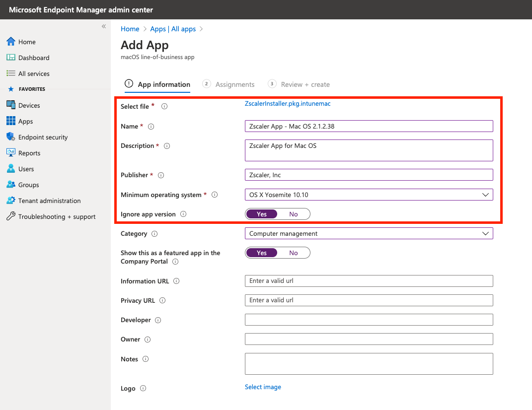Switch to the Assignments tab
Image resolution: width=532 pixels, height=410 pixels.
234,84
